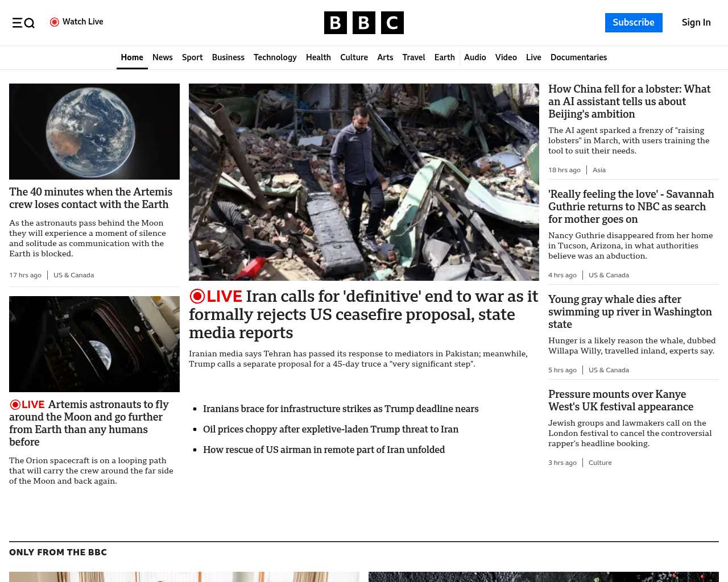Click the BBC logo
Image resolution: width=728 pixels, height=582 pixels.
363,23
